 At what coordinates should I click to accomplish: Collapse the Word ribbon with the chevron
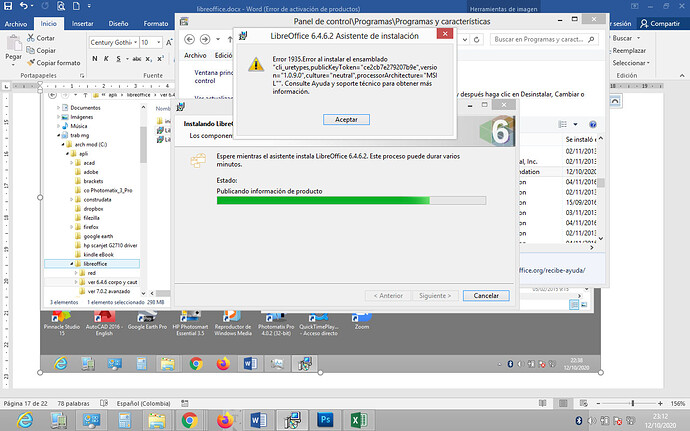point(682,75)
